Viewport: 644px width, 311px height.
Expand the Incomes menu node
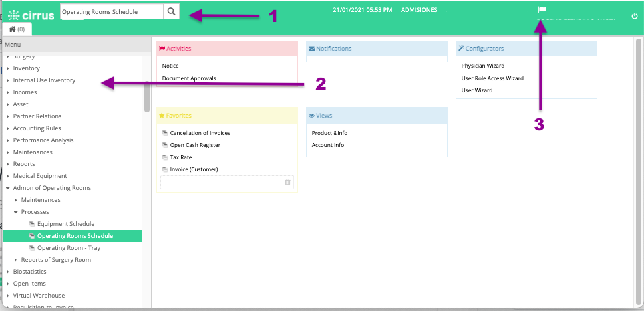point(8,92)
